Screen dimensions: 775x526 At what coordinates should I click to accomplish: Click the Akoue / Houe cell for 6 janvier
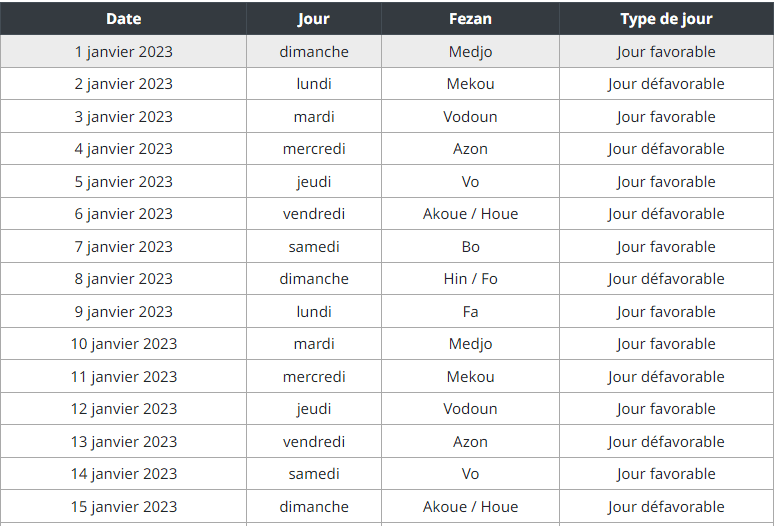pyautogui.click(x=470, y=214)
